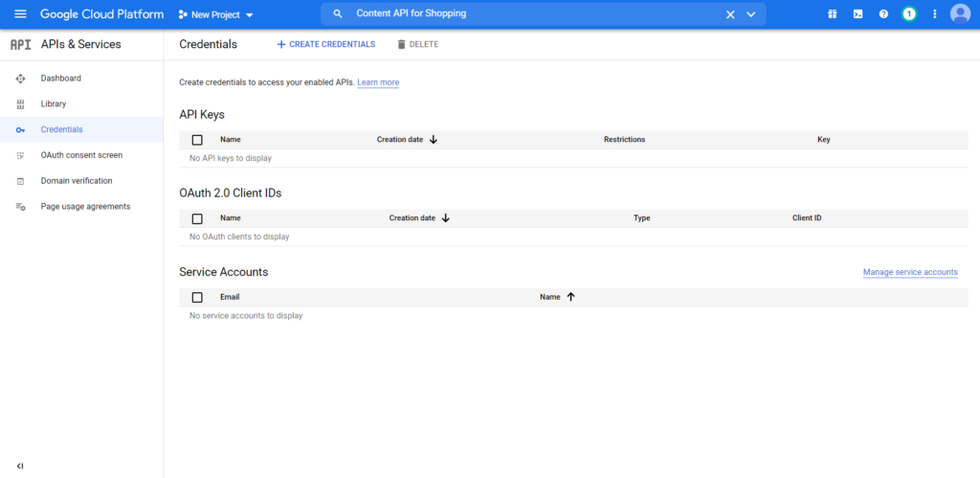The image size is (980, 478).
Task: Click the OAuth consent screen icon
Action: tap(20, 156)
